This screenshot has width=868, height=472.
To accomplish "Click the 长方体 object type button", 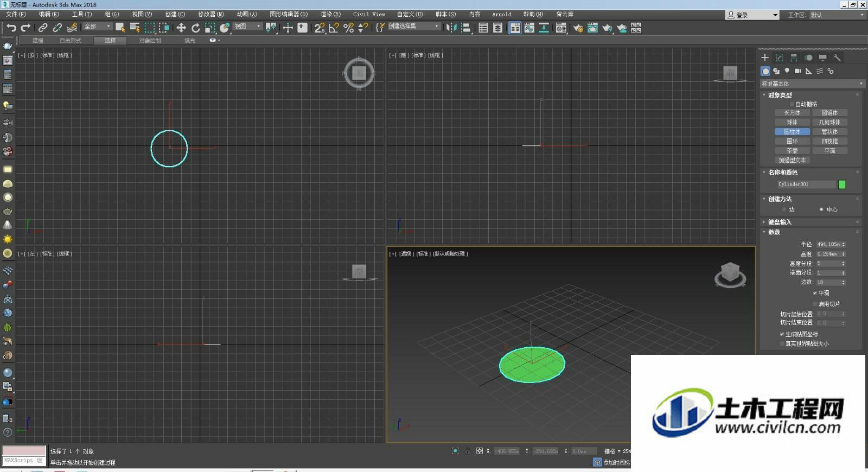I will click(792, 113).
